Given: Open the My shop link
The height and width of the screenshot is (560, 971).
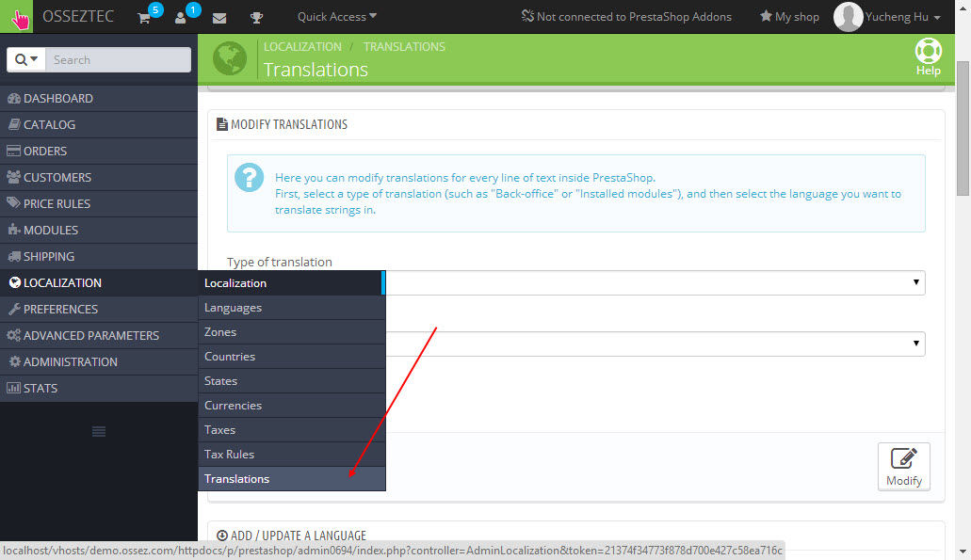Looking at the screenshot, I should [789, 17].
